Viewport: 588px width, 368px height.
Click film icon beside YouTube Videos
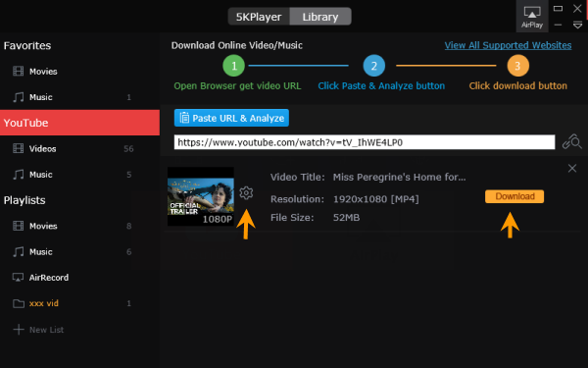tap(18, 148)
